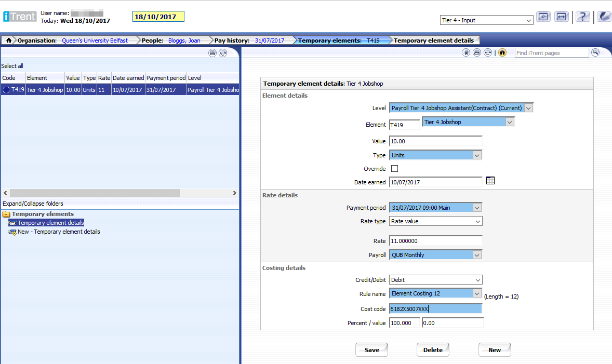Screen dimensions: 612x364
Task: Open the Tier 4 - Input dropdown
Action: [x=486, y=20]
